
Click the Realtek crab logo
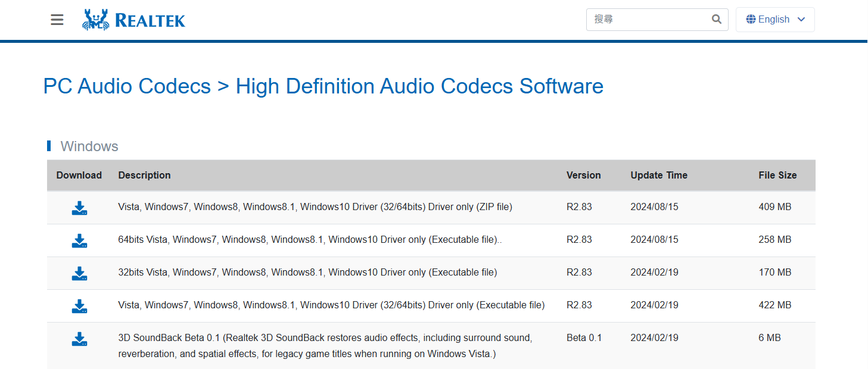96,20
